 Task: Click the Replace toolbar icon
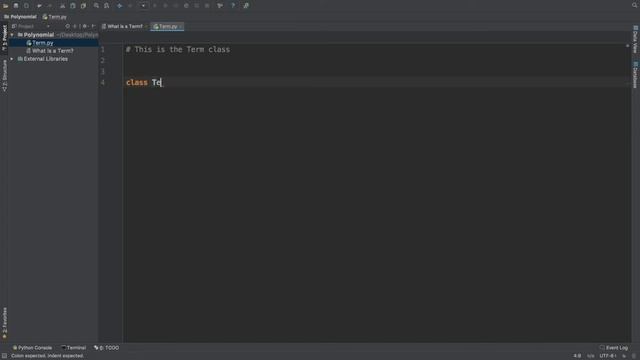107,6
